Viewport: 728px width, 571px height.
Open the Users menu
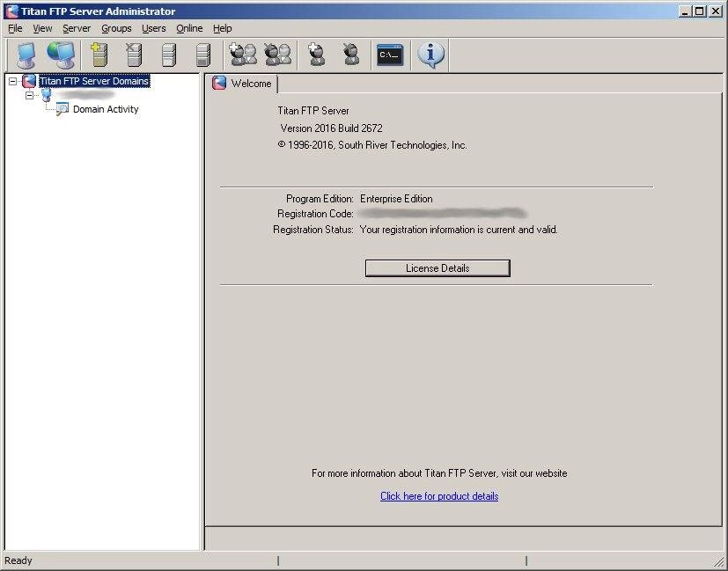tap(154, 28)
